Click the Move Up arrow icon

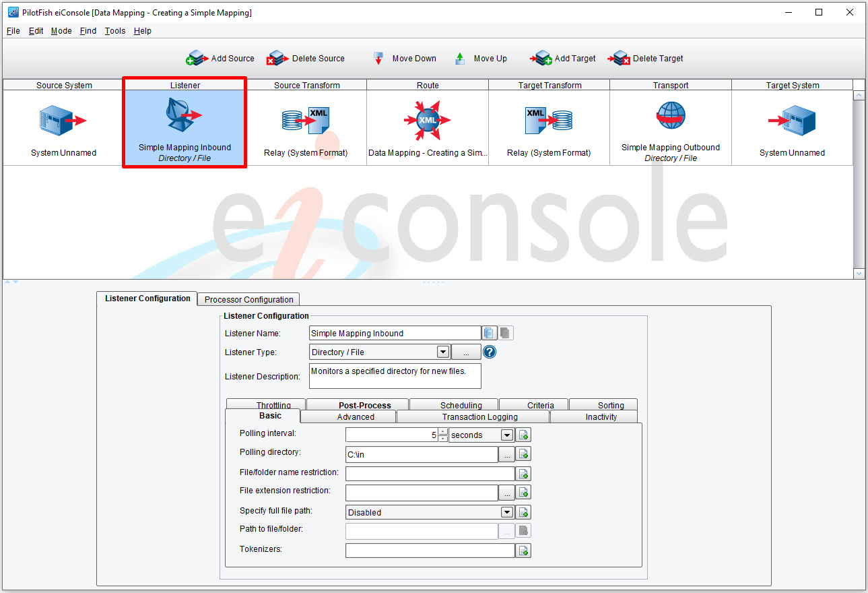tap(460, 59)
